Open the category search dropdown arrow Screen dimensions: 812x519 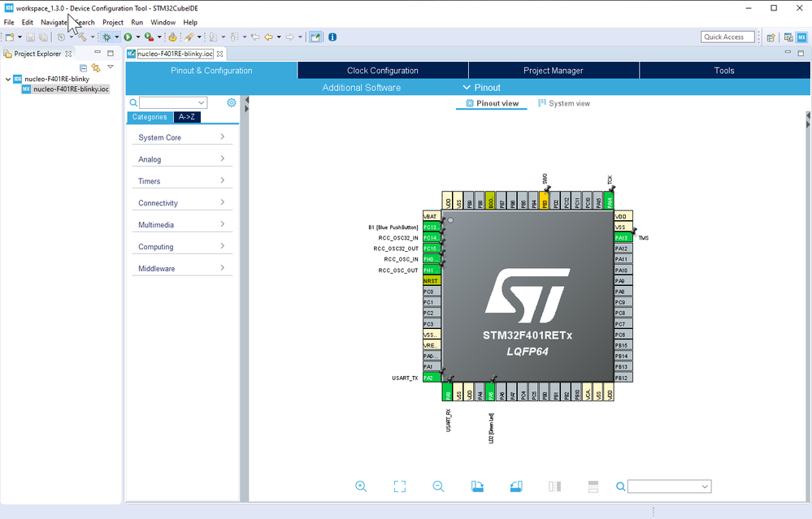point(202,102)
